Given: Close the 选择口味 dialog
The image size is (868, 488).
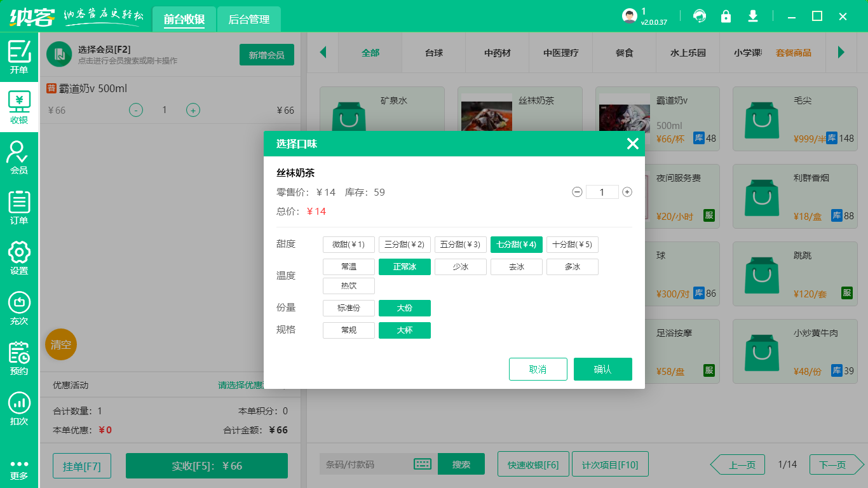Looking at the screenshot, I should pyautogui.click(x=632, y=144).
